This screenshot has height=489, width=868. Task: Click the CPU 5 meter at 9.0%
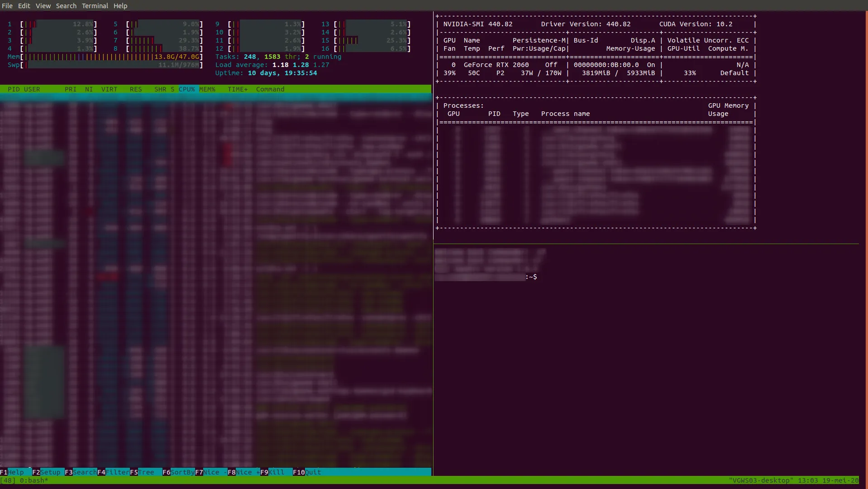[x=158, y=24]
